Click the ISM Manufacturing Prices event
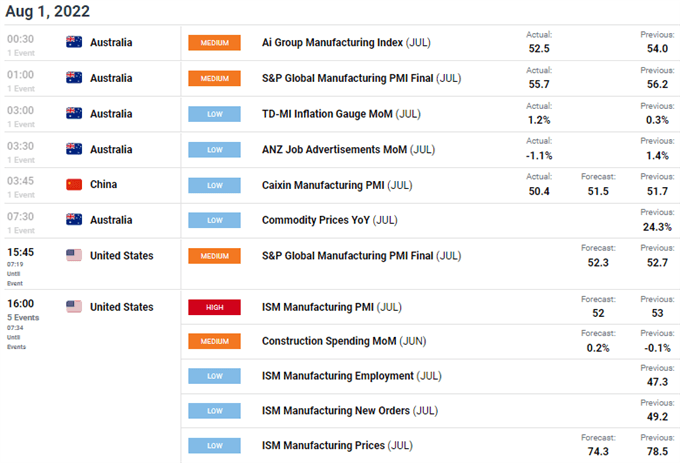The width and height of the screenshot is (680, 463). pyautogui.click(x=336, y=445)
